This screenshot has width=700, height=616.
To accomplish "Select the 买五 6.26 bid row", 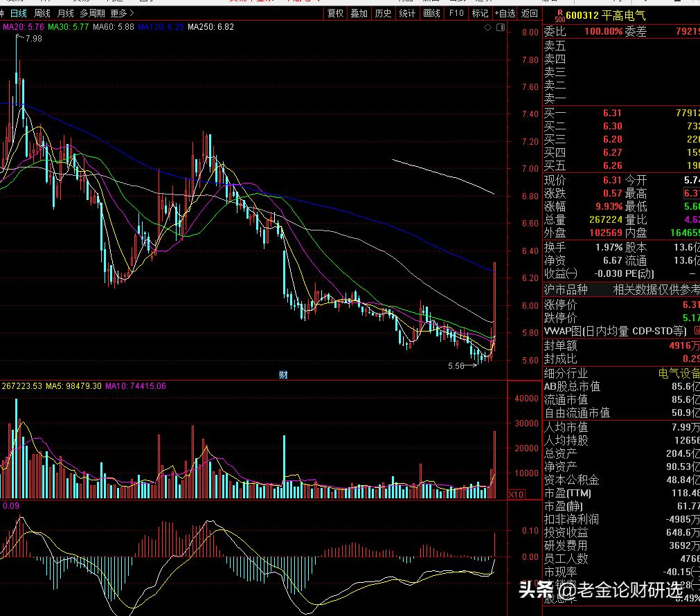I will pyautogui.click(x=622, y=166).
